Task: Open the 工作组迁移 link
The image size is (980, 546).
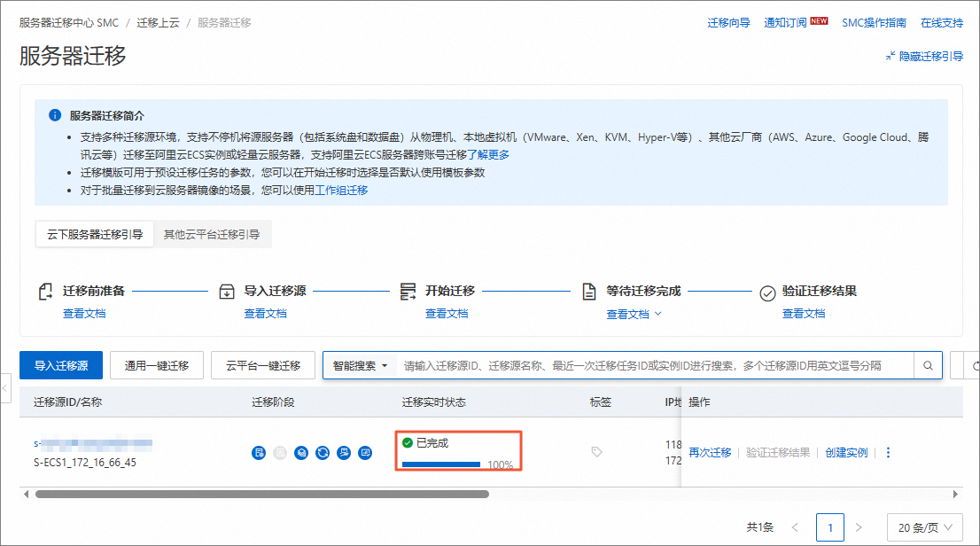Action: (x=341, y=191)
